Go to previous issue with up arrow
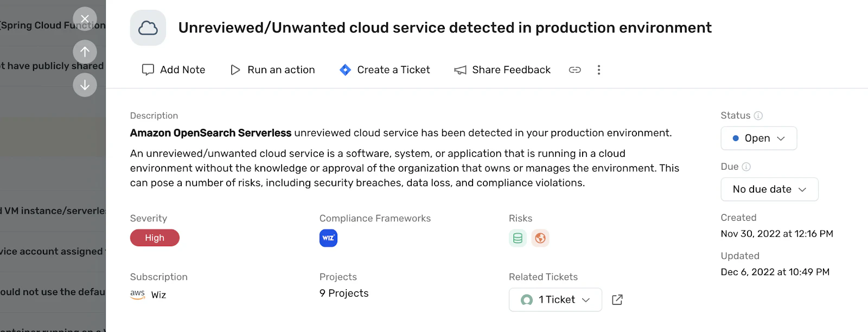Viewport: 868px width, 332px height. (x=85, y=52)
